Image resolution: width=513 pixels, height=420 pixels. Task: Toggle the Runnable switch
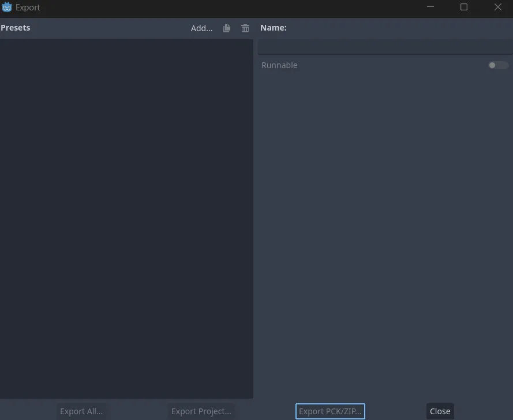click(x=498, y=65)
